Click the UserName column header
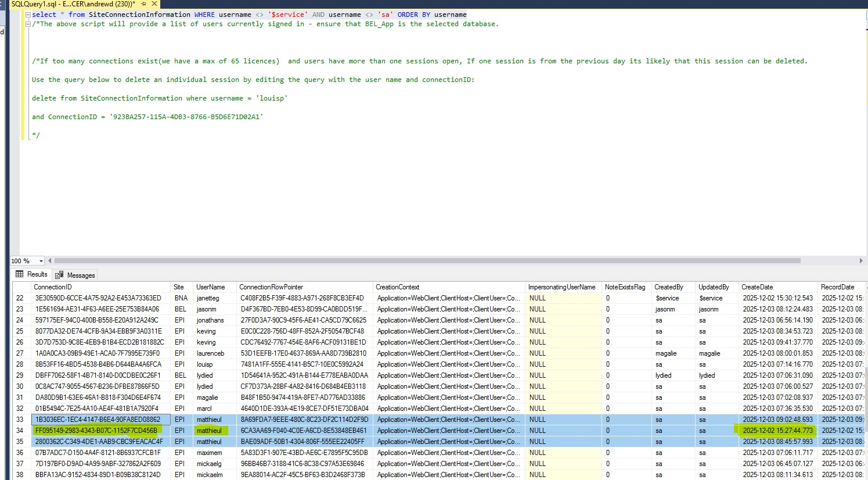Screen dimensions: 868x480 tap(210, 287)
